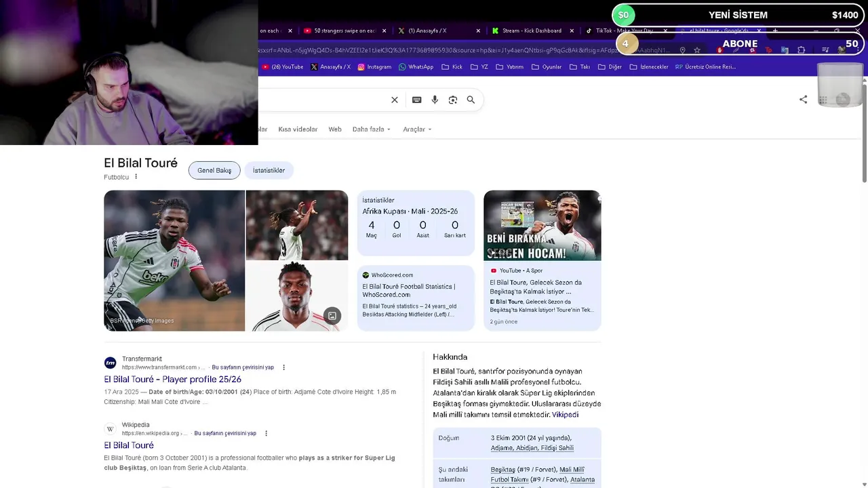This screenshot has height=488, width=868.
Task: Open the Vikipedi source link
Action: pyautogui.click(x=565, y=415)
